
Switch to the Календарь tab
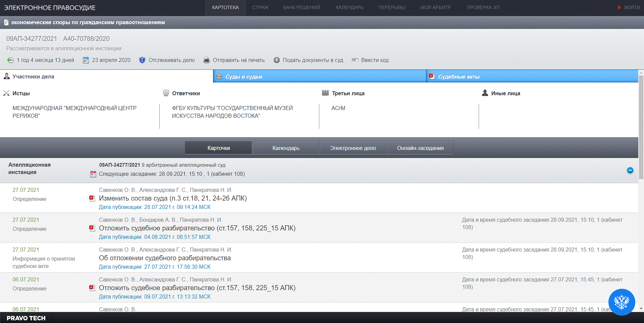[286, 148]
